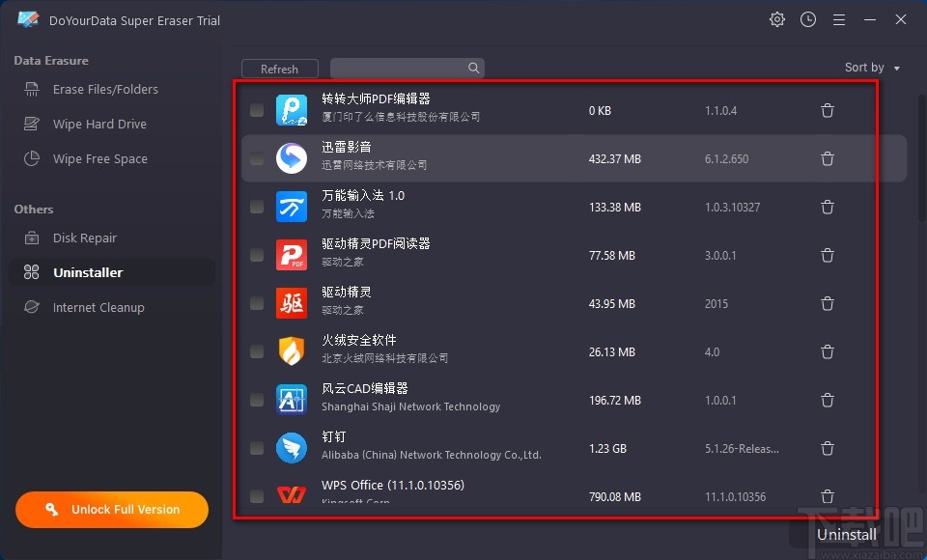Screen dimensions: 927x560
Task: Check the checkbox beside 驱动精灵
Action: tap(256, 303)
